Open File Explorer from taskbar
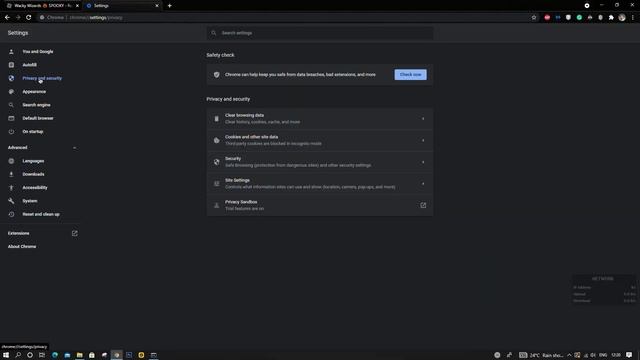This screenshot has width=640, height=360. [x=80, y=355]
